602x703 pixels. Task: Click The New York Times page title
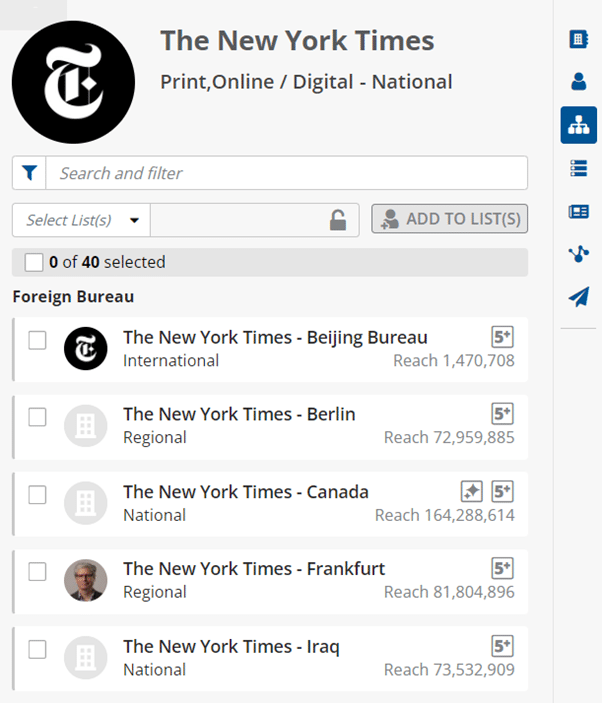point(297,41)
